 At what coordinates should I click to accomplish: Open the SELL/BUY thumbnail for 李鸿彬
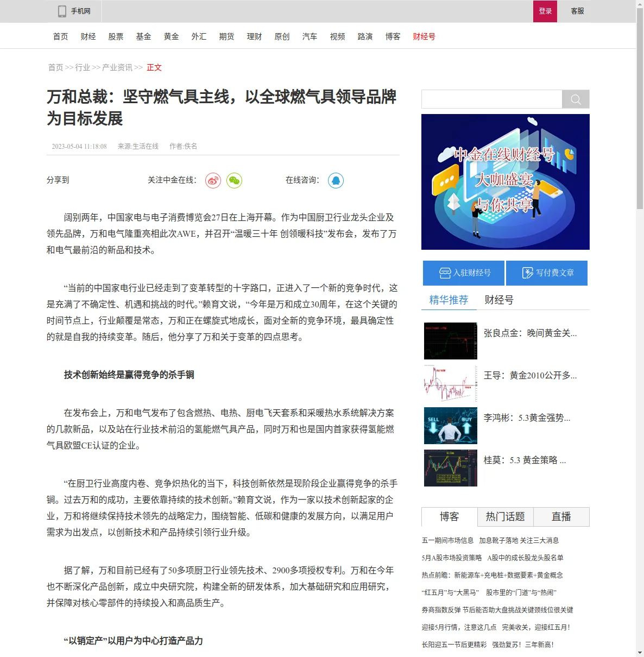click(x=451, y=426)
